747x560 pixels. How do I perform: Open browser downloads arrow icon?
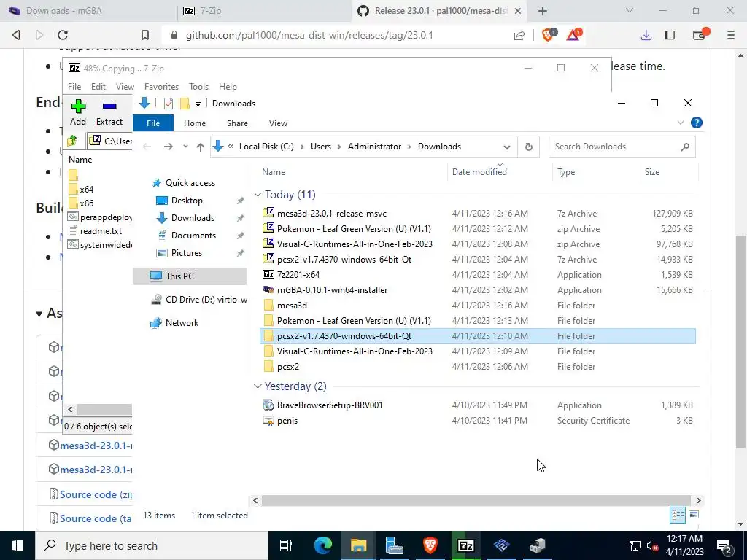[646, 35]
